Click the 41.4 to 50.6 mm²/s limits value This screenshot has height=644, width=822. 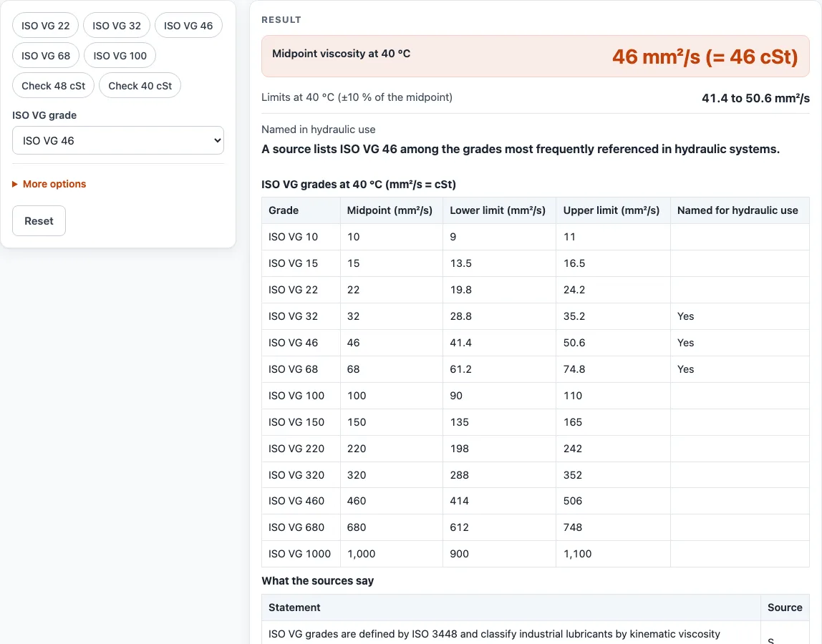755,98
